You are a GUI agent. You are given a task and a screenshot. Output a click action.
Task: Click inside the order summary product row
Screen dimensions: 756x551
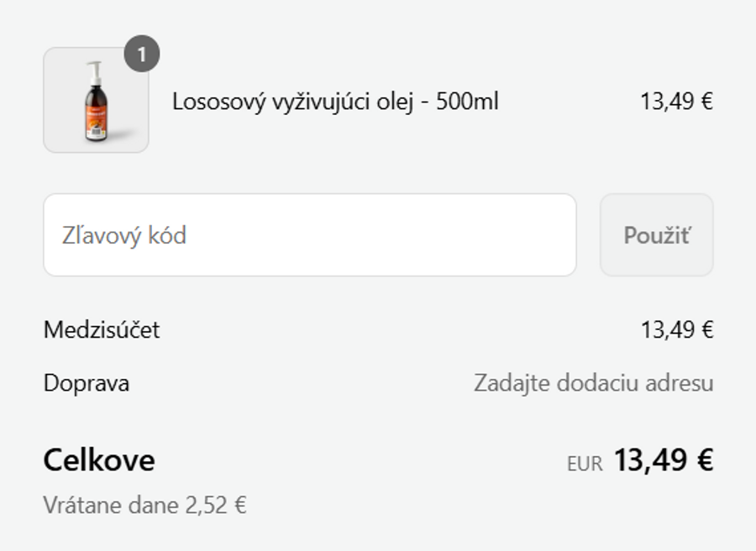pos(336,102)
